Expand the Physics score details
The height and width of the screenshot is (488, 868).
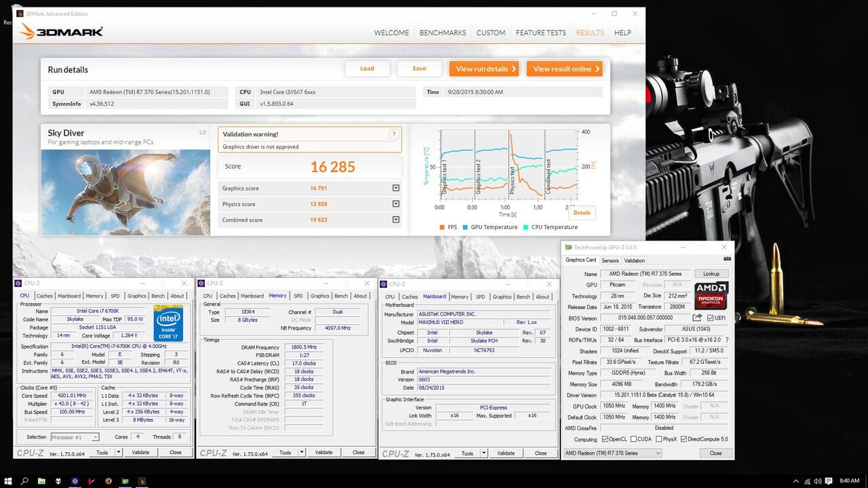tap(396, 204)
